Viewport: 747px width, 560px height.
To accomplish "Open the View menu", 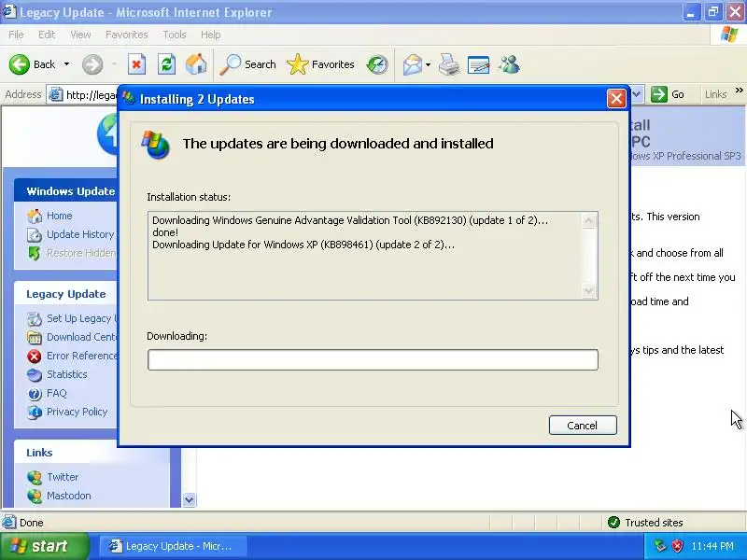I will 80,35.
